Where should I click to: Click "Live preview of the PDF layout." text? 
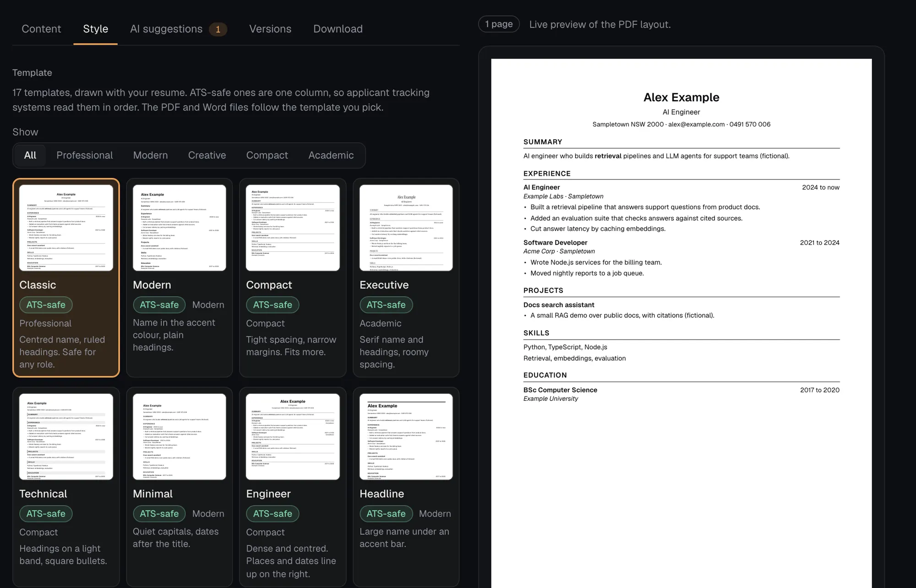click(600, 24)
